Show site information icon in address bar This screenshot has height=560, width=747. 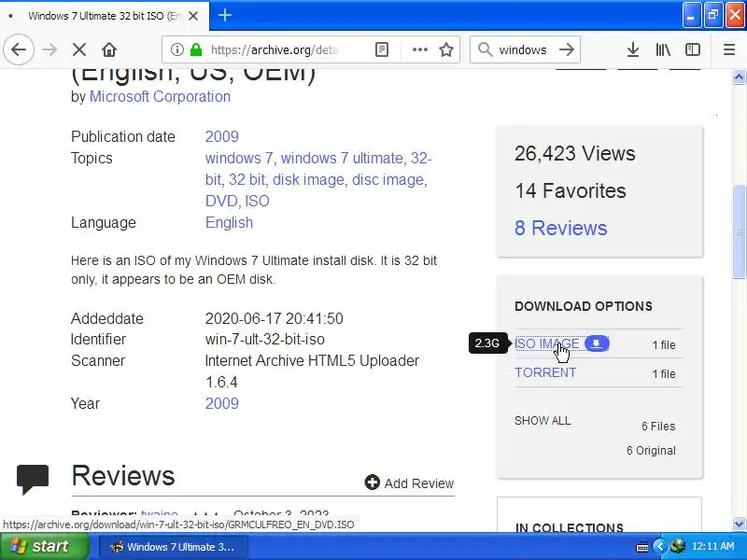(x=176, y=49)
